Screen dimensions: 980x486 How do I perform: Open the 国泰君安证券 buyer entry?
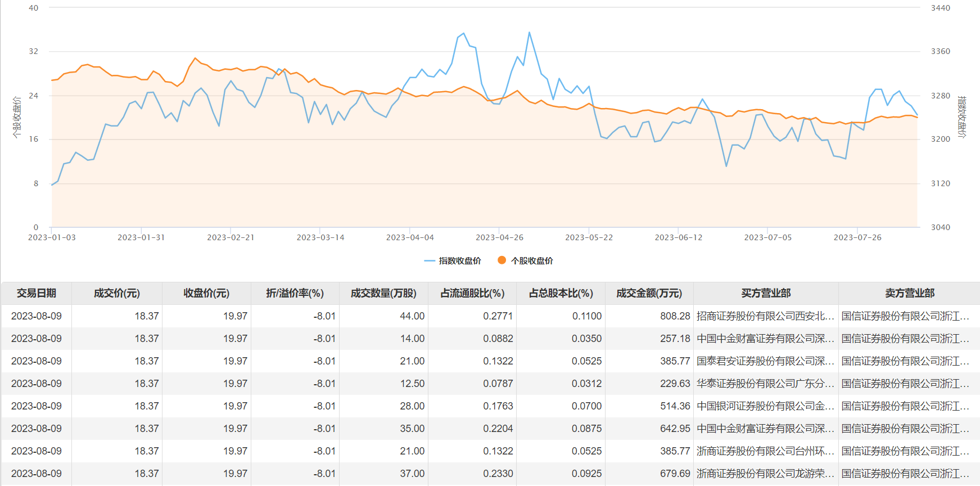point(765,361)
